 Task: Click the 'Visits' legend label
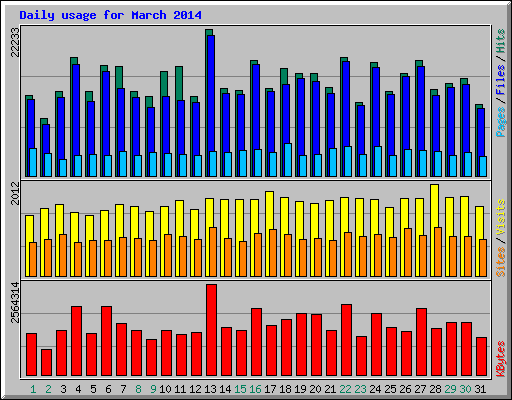tap(500, 217)
